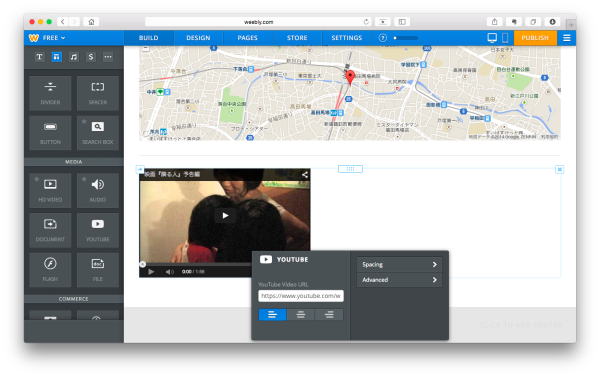Image resolution: width=600 pixels, height=377 pixels.
Task: Open the text elements category (T icon)
Action: click(x=39, y=57)
